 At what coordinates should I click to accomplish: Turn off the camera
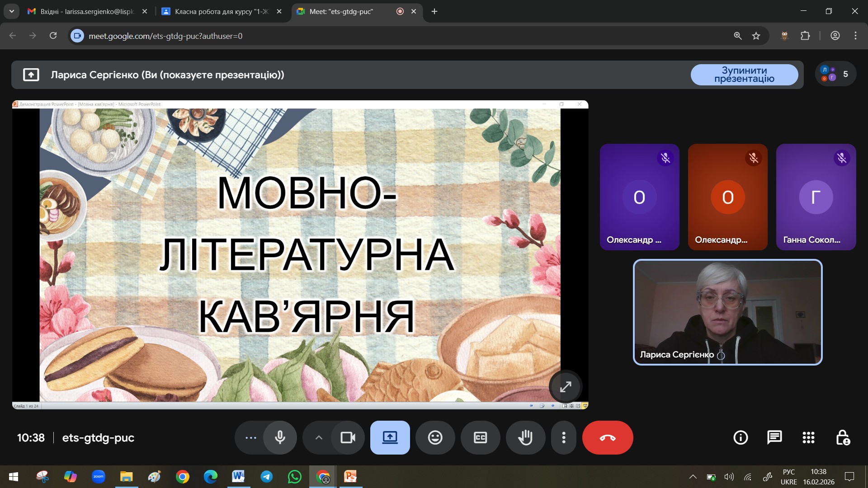pos(348,437)
